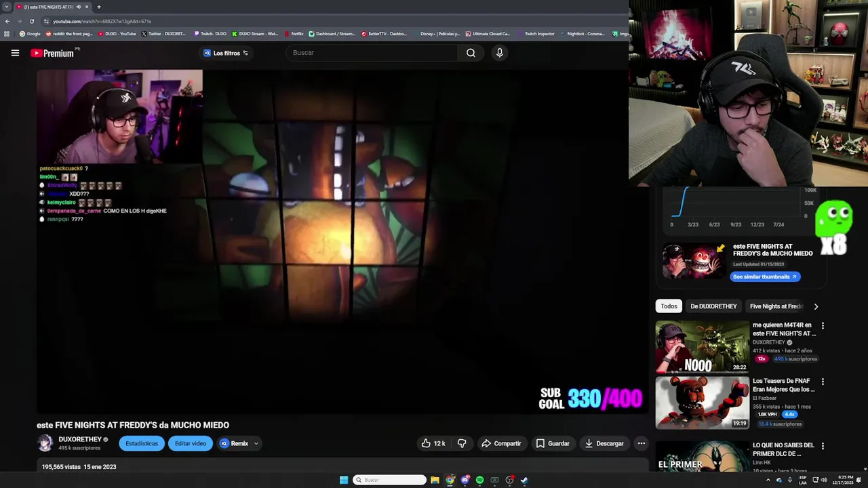Switch to Chrome in the taskbar
The height and width of the screenshot is (488, 868).
450,480
